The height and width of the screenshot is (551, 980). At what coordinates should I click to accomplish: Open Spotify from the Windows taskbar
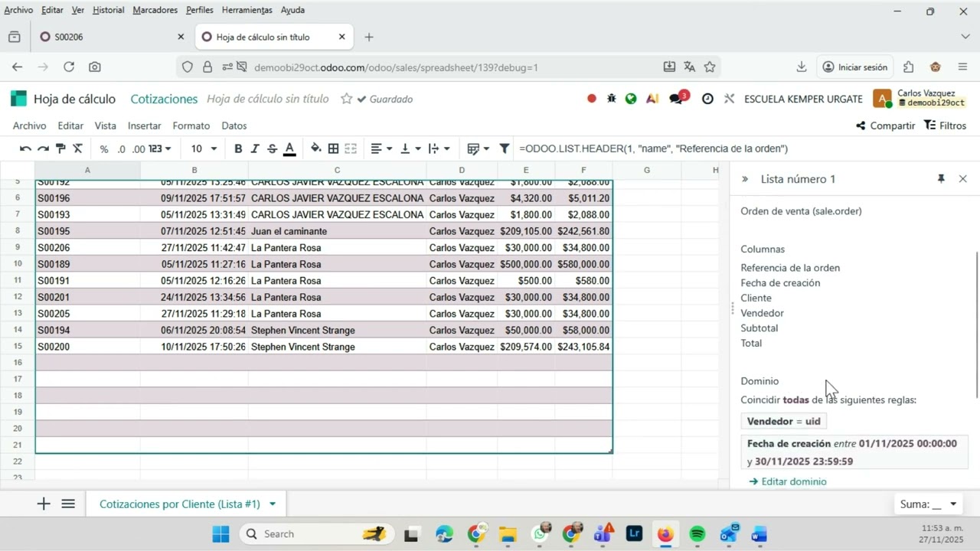pos(697,533)
